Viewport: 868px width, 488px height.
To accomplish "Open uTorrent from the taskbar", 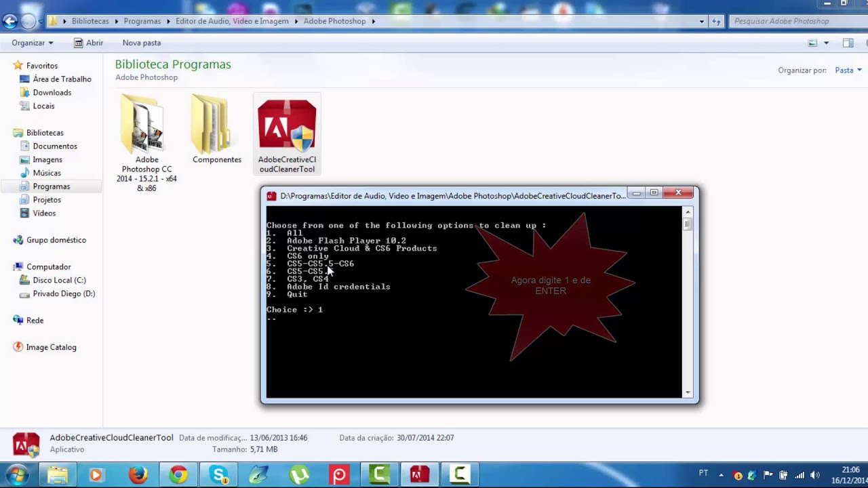I will (x=299, y=474).
